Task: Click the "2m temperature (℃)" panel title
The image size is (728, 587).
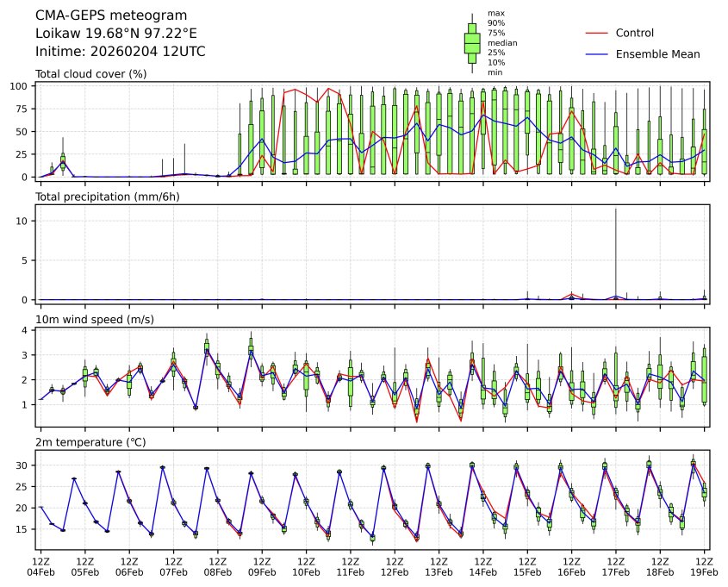Action: [x=92, y=443]
